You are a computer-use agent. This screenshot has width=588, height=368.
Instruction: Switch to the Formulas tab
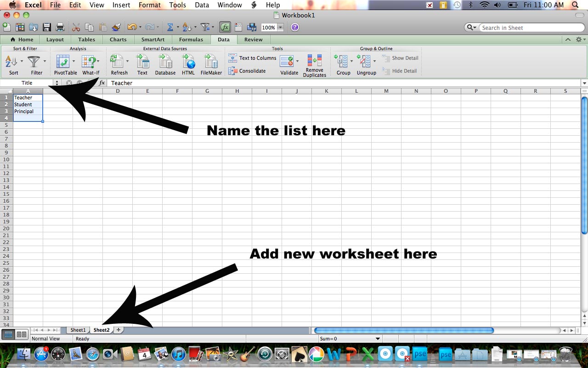(x=191, y=40)
